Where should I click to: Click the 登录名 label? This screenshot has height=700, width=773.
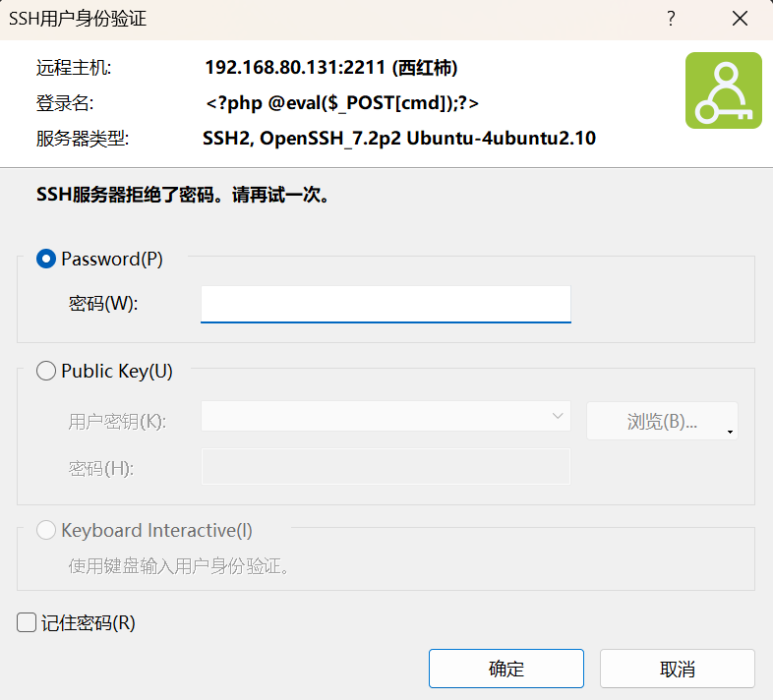point(65,103)
